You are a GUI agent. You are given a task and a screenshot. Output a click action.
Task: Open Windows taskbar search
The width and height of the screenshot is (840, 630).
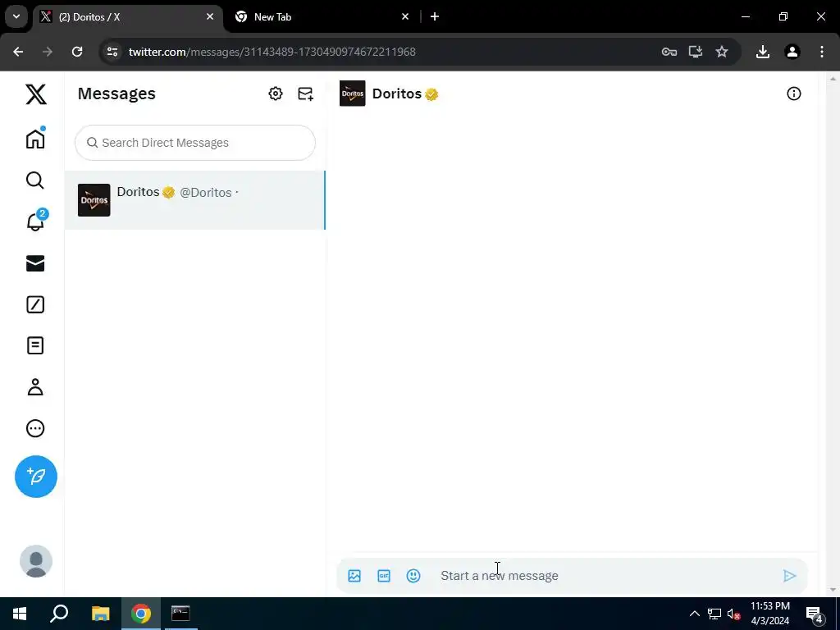point(59,614)
